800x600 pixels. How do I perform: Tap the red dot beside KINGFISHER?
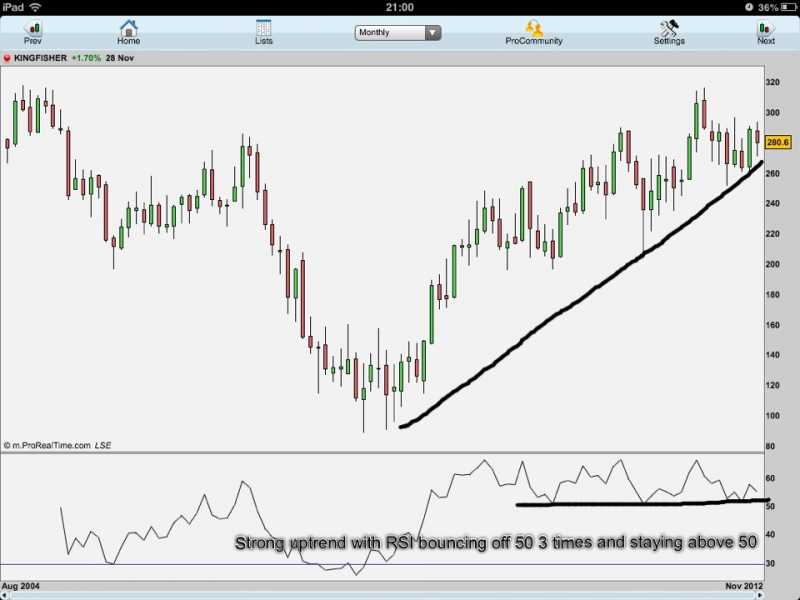coord(6,59)
